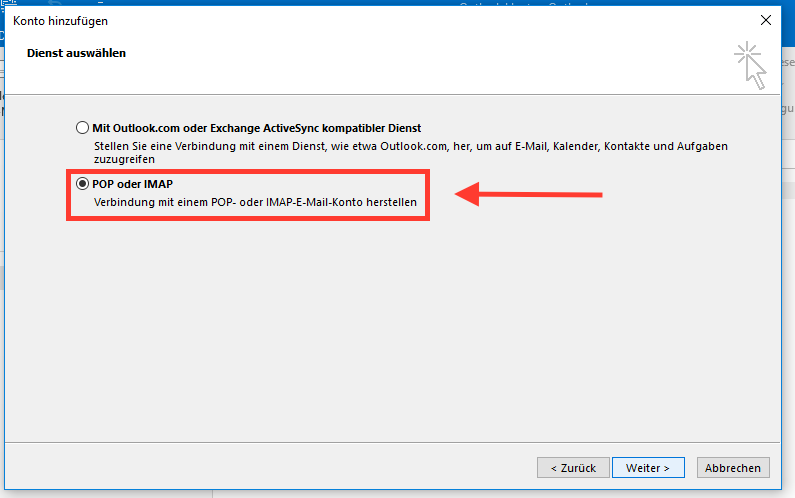Click the background window strip right of the dialog
This screenshot has width=795, height=498.
tap(788, 250)
